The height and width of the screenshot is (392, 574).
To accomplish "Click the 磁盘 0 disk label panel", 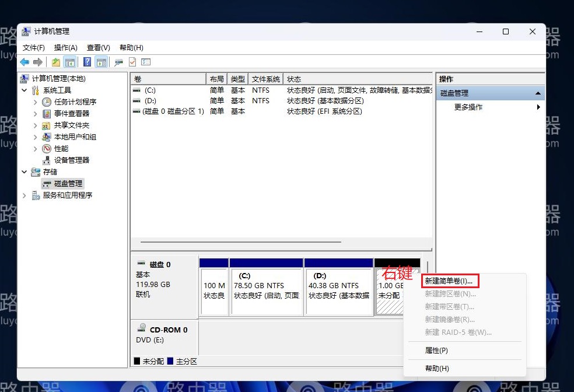I will click(164, 287).
